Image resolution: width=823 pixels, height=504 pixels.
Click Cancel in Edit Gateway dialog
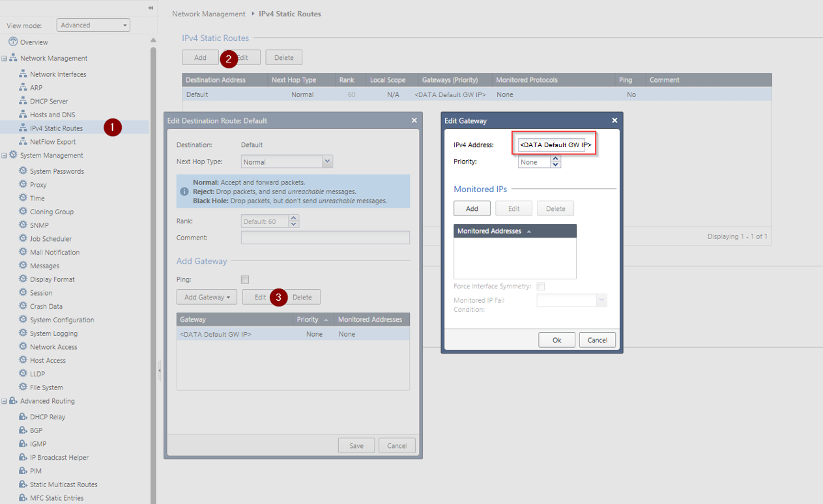(597, 340)
